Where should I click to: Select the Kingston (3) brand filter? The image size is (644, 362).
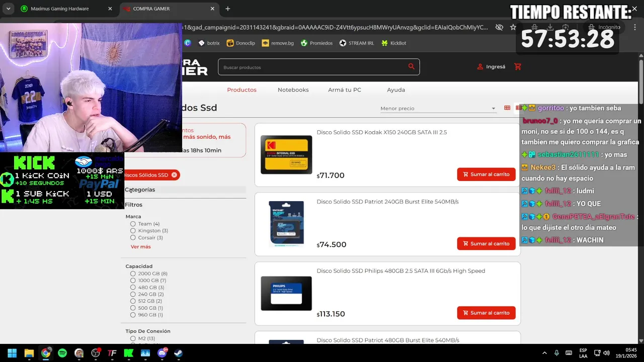(133, 231)
